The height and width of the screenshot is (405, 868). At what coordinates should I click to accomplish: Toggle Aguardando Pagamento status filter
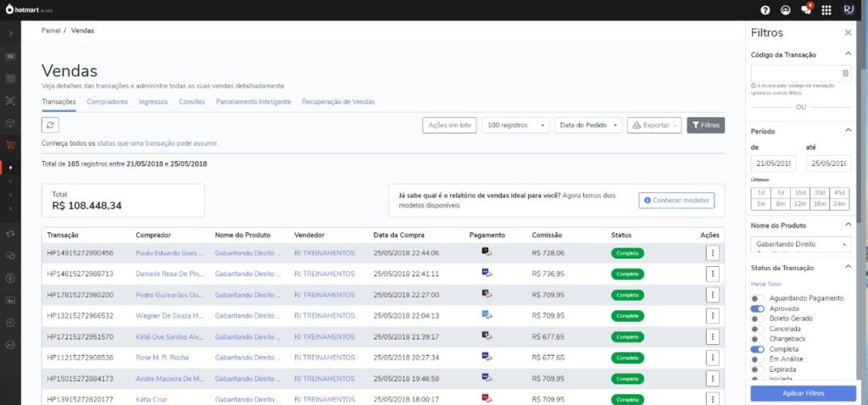[757, 298]
